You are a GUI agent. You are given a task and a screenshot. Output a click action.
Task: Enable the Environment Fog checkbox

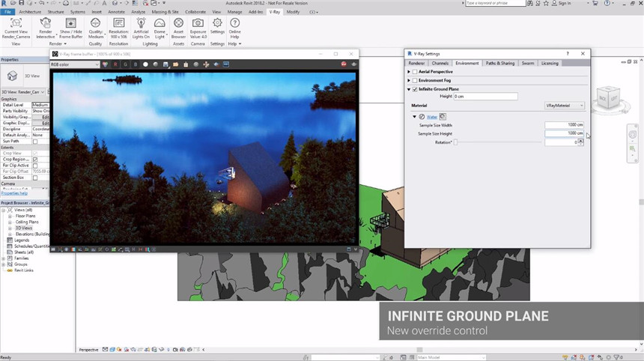click(415, 80)
